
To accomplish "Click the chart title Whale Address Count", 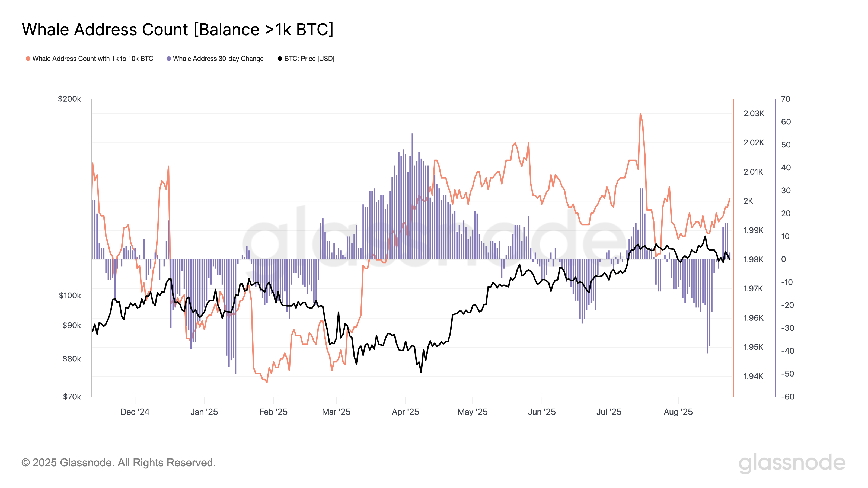I will pyautogui.click(x=178, y=29).
